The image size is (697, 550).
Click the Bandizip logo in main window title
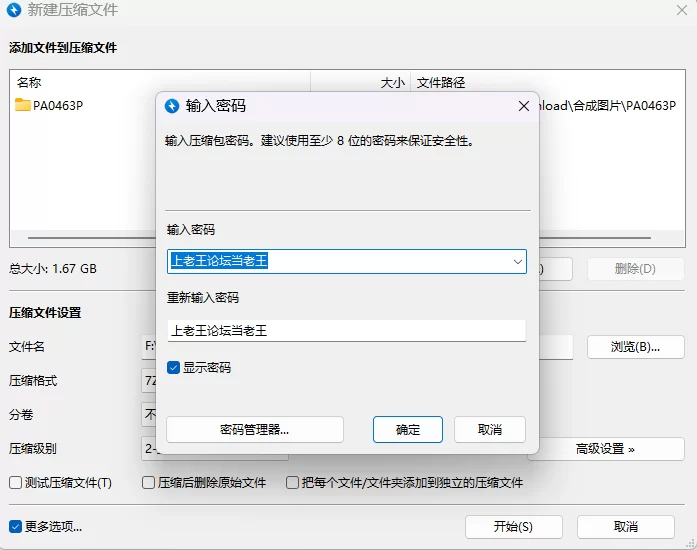pyautogui.click(x=14, y=9)
